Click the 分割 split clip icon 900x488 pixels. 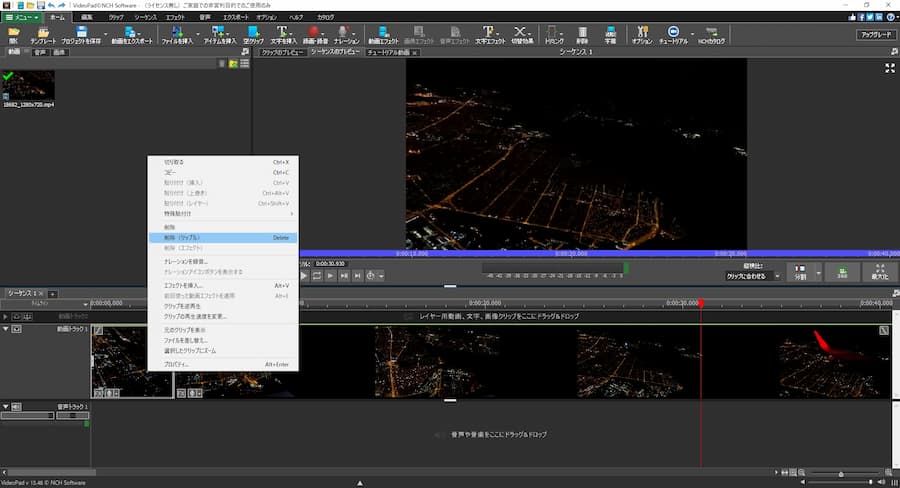(x=800, y=272)
